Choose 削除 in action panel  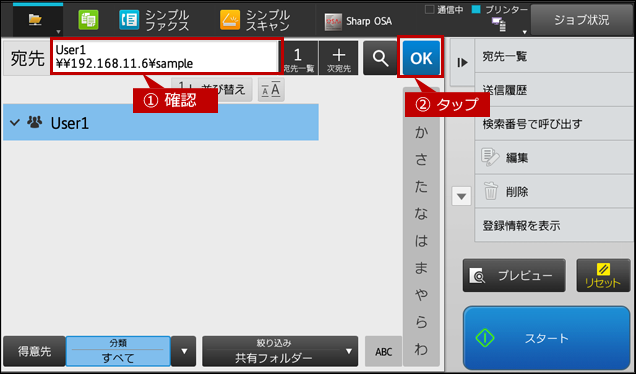(x=554, y=191)
